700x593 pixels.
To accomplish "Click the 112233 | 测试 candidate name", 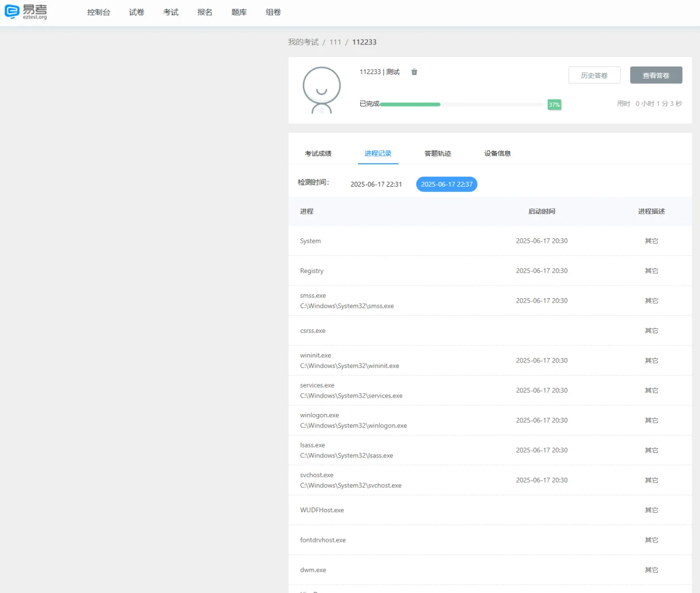I will 379,72.
